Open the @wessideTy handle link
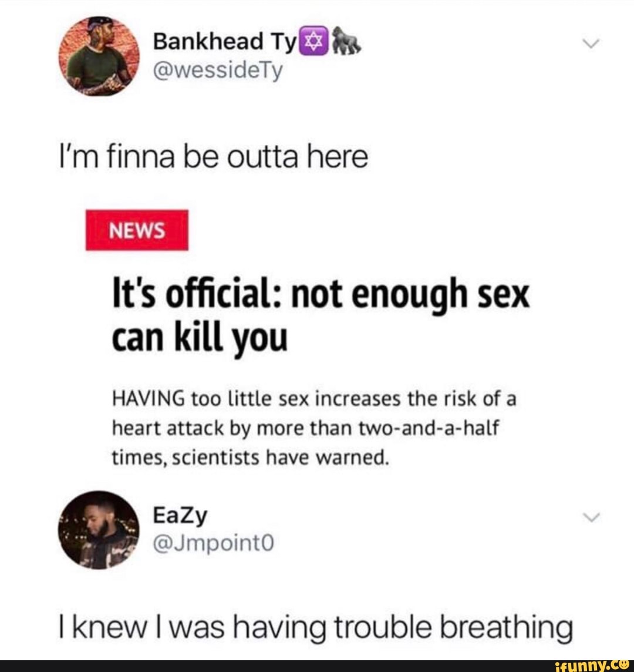 (218, 71)
